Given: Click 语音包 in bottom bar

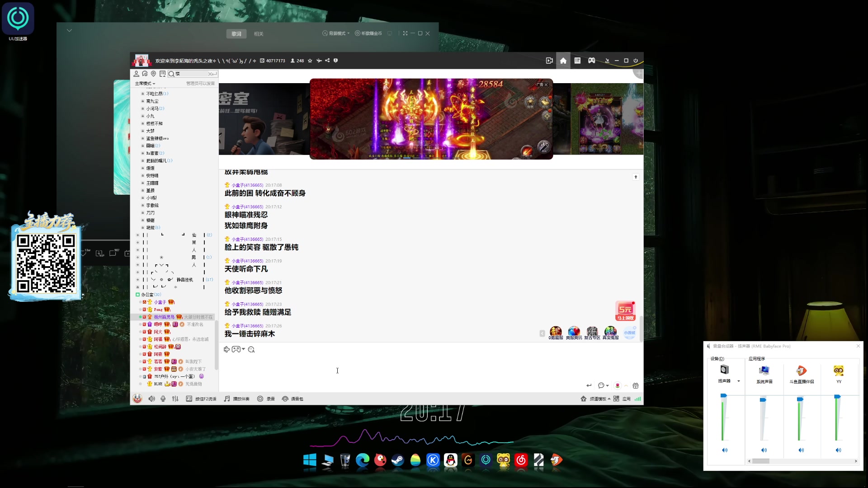Looking at the screenshot, I should [292, 399].
